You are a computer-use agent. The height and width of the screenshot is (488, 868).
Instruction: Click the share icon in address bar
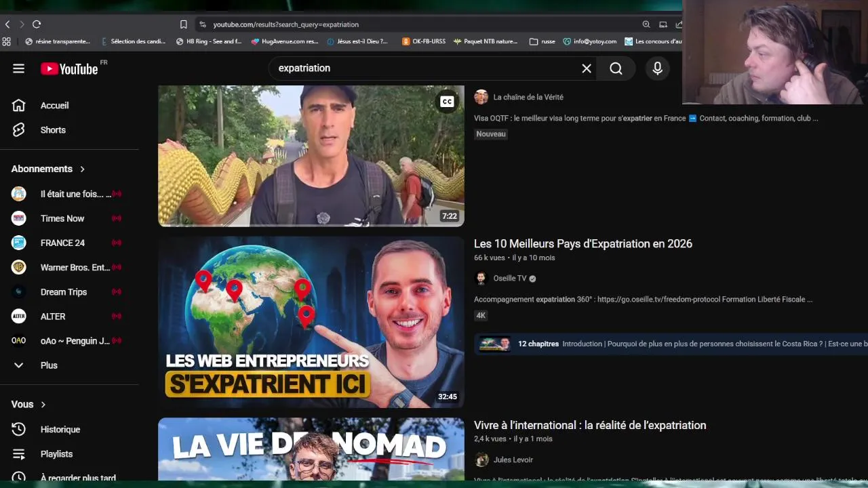point(678,24)
